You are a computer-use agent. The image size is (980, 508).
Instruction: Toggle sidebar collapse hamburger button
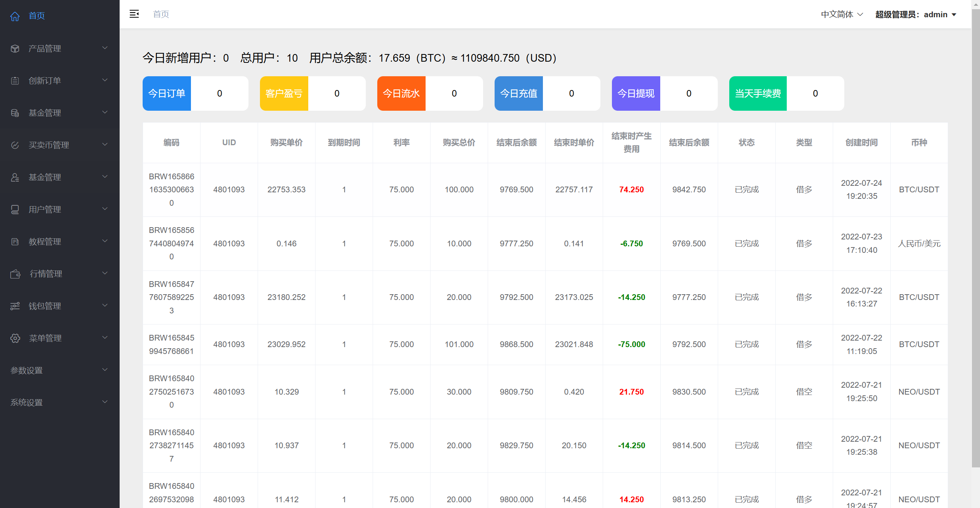pos(134,14)
